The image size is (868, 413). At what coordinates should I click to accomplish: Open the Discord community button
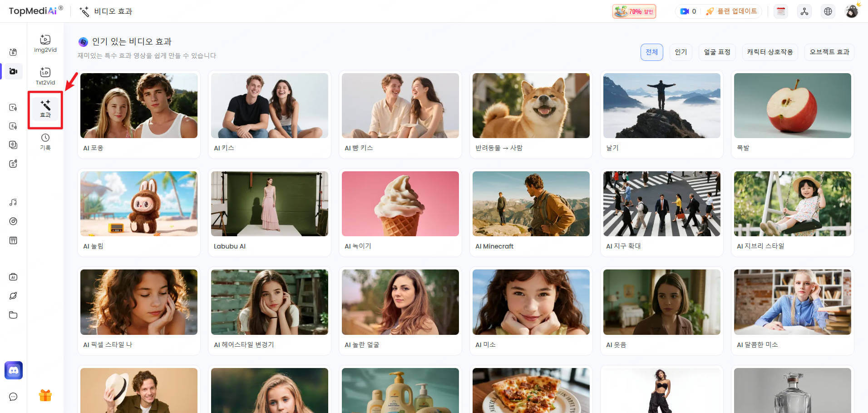click(x=14, y=370)
